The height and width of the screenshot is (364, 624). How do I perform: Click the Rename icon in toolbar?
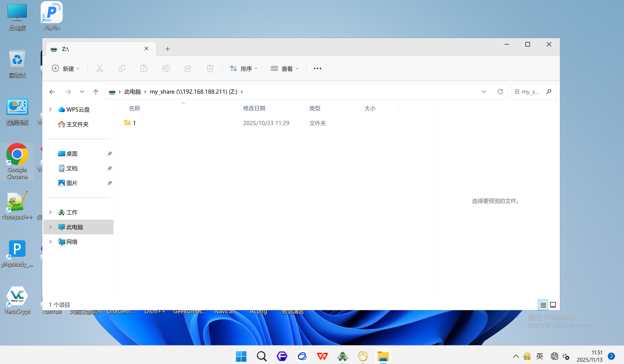click(x=166, y=68)
